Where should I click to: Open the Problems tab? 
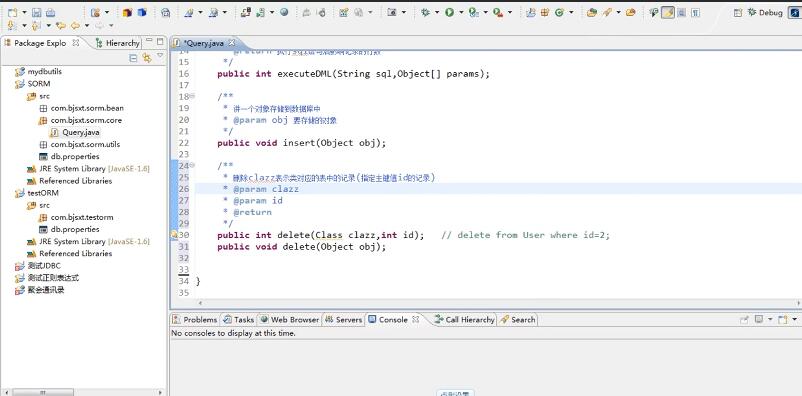coord(195,319)
